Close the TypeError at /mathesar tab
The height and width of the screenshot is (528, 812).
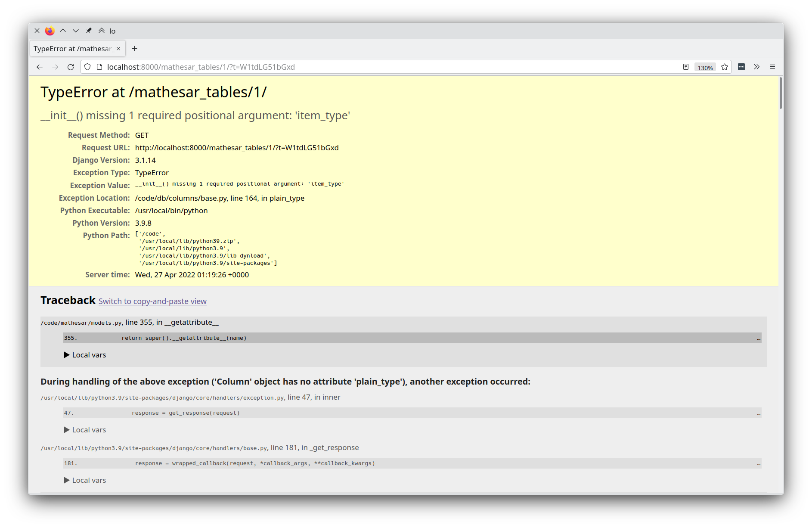pos(118,49)
